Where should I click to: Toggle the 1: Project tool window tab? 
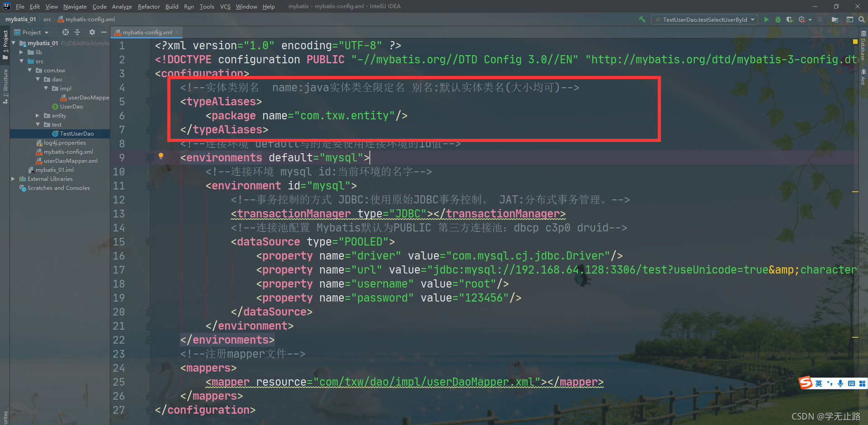tap(5, 44)
